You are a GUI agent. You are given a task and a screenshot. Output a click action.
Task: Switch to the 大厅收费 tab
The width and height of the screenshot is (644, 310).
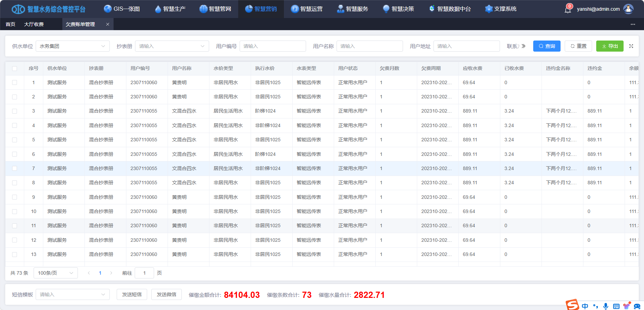(x=34, y=24)
